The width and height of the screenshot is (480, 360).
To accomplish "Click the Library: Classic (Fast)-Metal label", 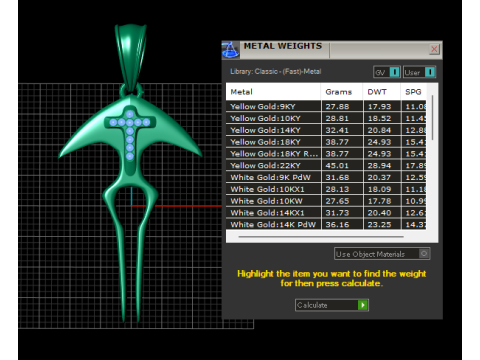I will (276, 72).
